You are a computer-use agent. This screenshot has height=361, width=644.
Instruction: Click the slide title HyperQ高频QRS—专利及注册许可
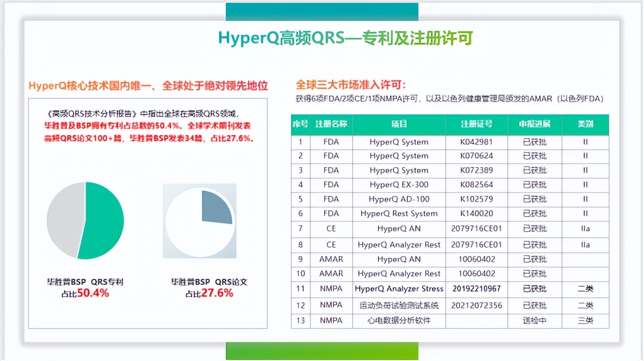(345, 39)
